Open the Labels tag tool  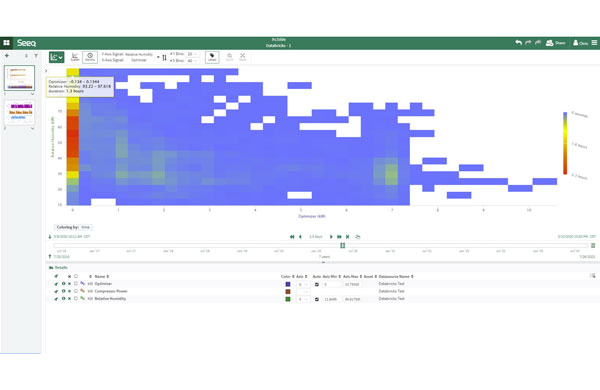tap(212, 57)
